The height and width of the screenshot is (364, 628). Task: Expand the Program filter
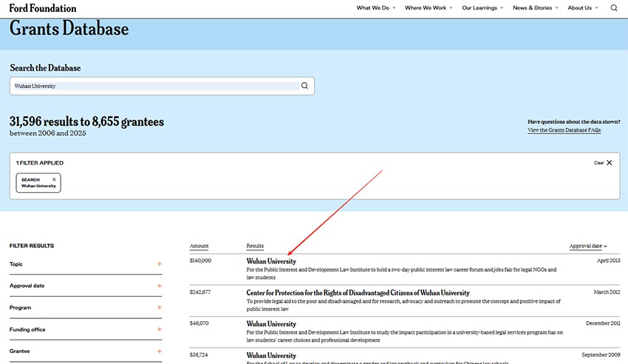click(86, 308)
